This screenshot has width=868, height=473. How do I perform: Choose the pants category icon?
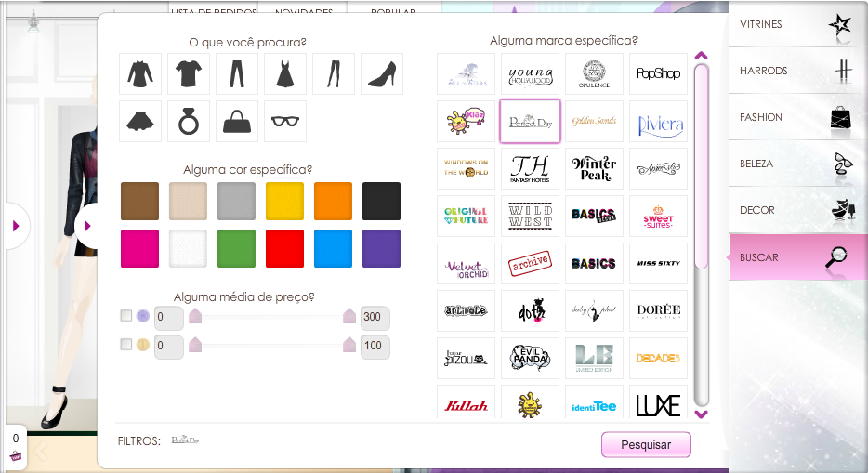[237, 74]
